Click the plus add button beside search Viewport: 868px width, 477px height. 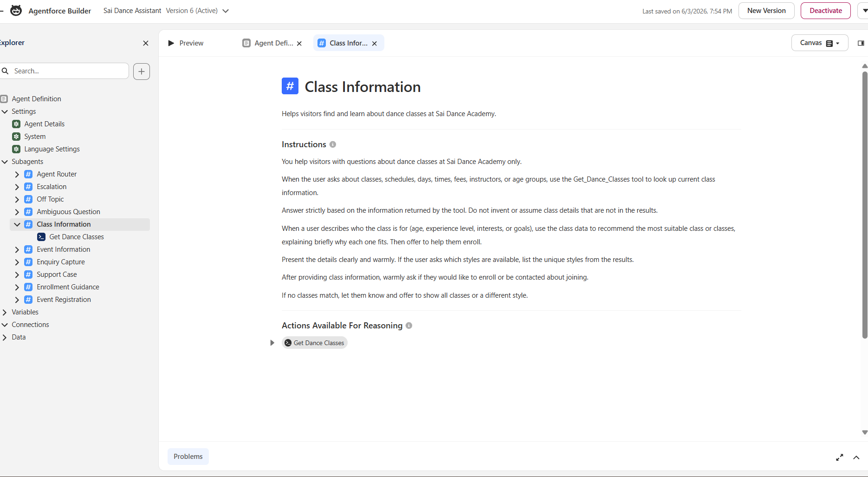(x=142, y=72)
